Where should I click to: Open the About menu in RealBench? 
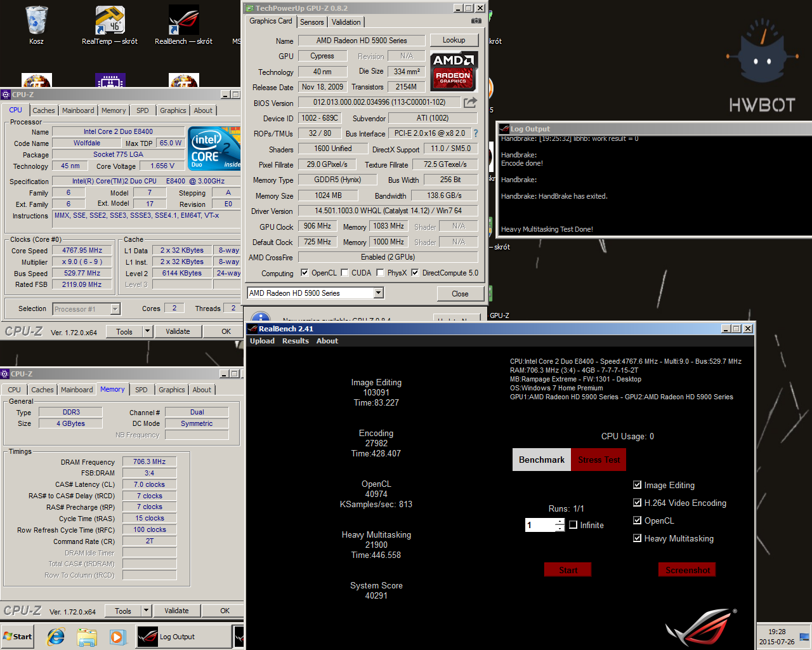point(327,341)
